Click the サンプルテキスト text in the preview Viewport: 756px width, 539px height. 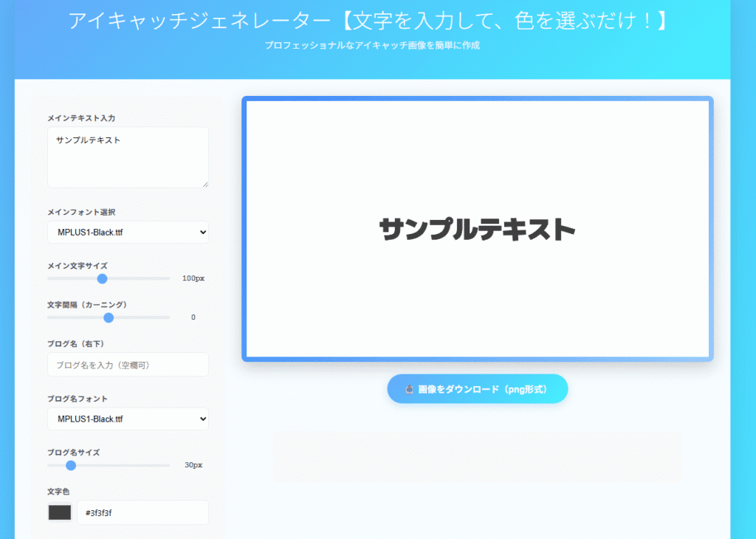click(477, 230)
